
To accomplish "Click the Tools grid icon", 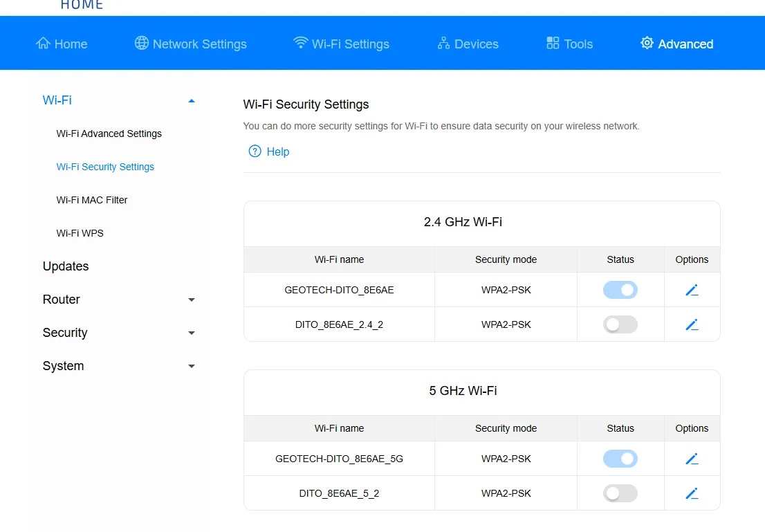I will coord(553,43).
